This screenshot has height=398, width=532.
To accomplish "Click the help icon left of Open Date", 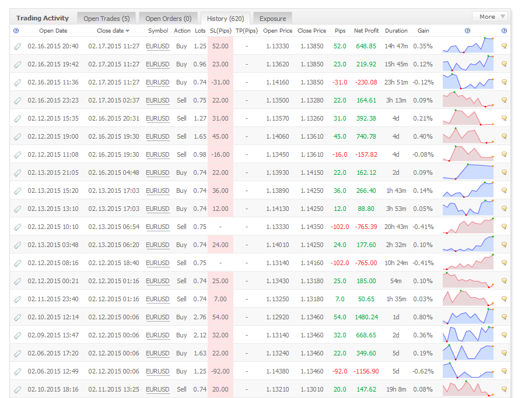I will click(16, 31).
